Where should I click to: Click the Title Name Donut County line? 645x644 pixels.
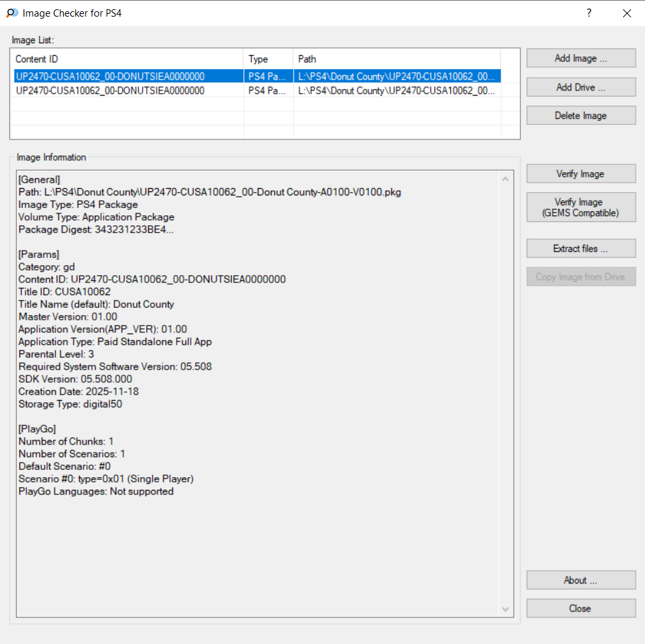point(96,304)
